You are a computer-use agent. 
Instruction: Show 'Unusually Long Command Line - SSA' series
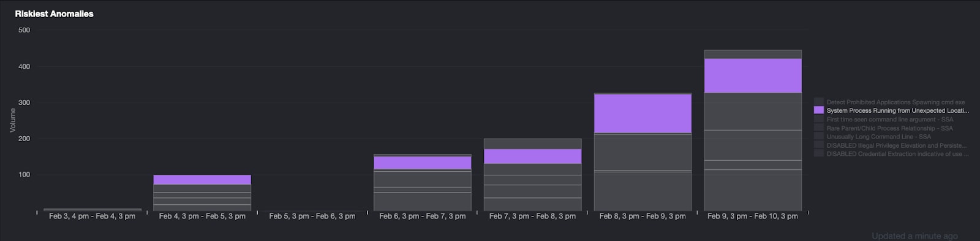878,137
